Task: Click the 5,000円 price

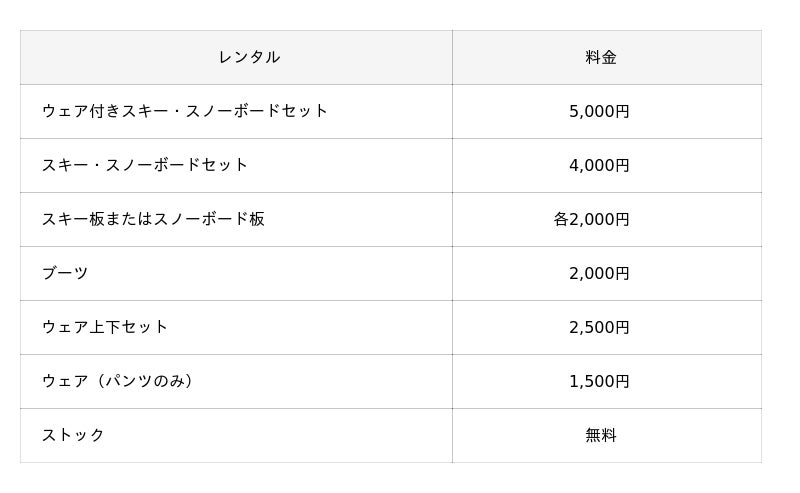Action: click(599, 111)
